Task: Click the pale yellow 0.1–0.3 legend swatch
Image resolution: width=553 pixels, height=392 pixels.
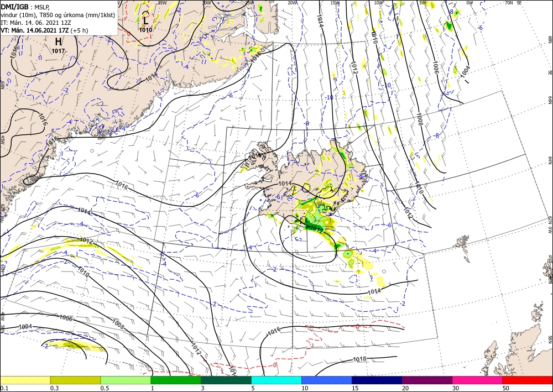Action: point(25,380)
